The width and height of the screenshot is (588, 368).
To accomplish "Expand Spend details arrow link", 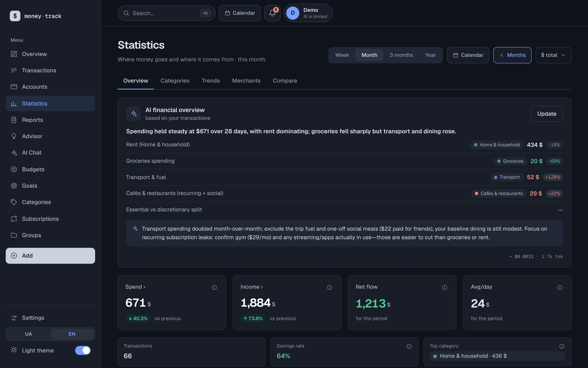I will pos(135,287).
